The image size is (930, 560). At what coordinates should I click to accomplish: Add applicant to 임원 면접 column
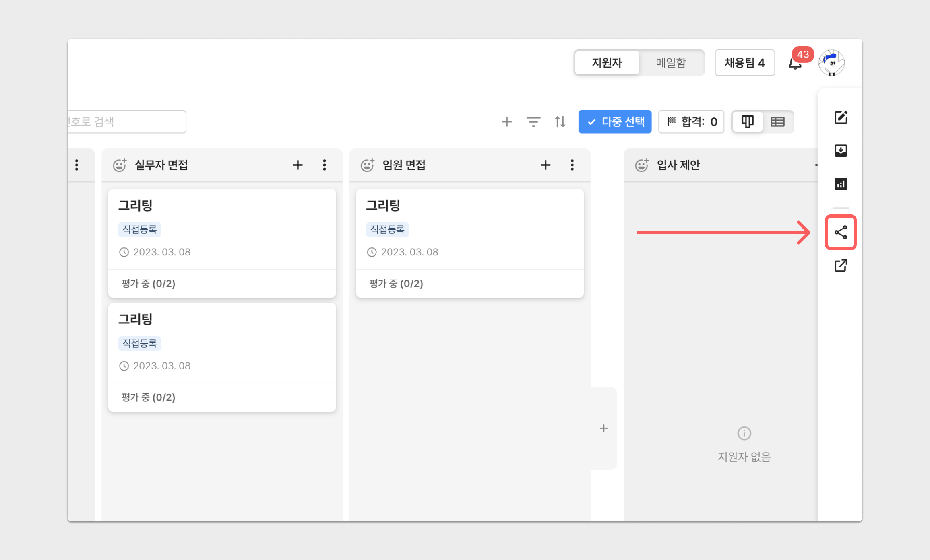point(545,165)
